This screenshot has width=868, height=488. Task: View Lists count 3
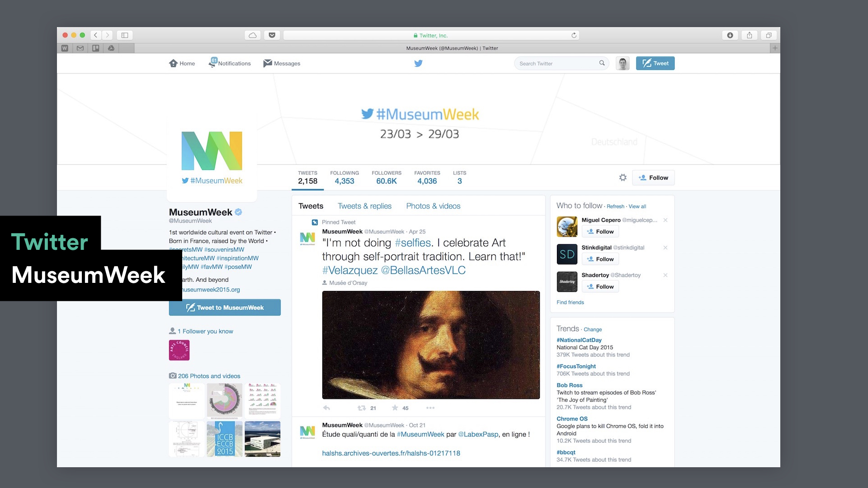pos(459,178)
